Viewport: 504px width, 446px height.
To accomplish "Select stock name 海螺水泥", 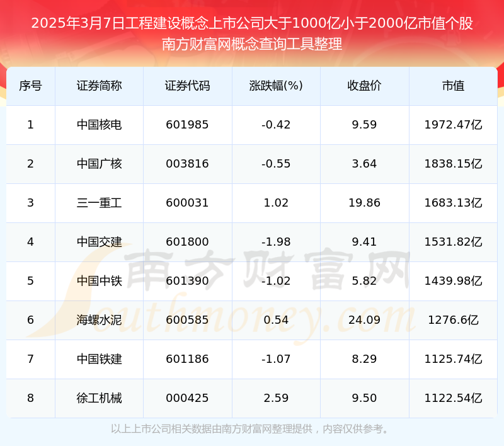I will click(x=99, y=320).
